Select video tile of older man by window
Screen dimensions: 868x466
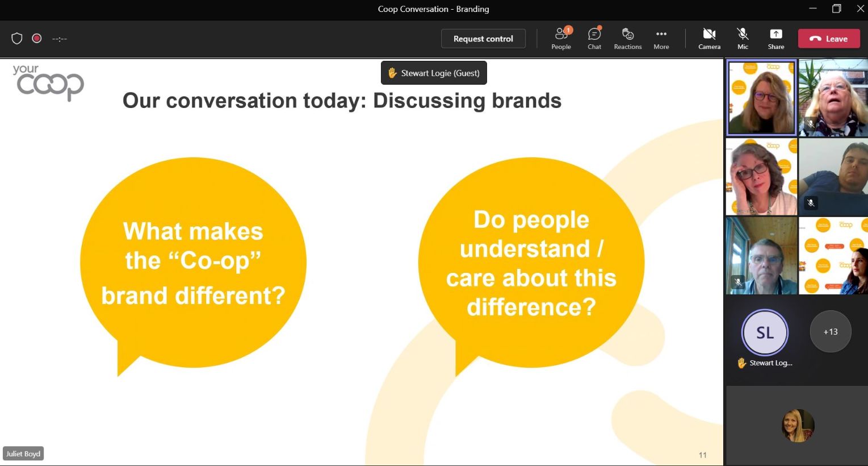761,256
